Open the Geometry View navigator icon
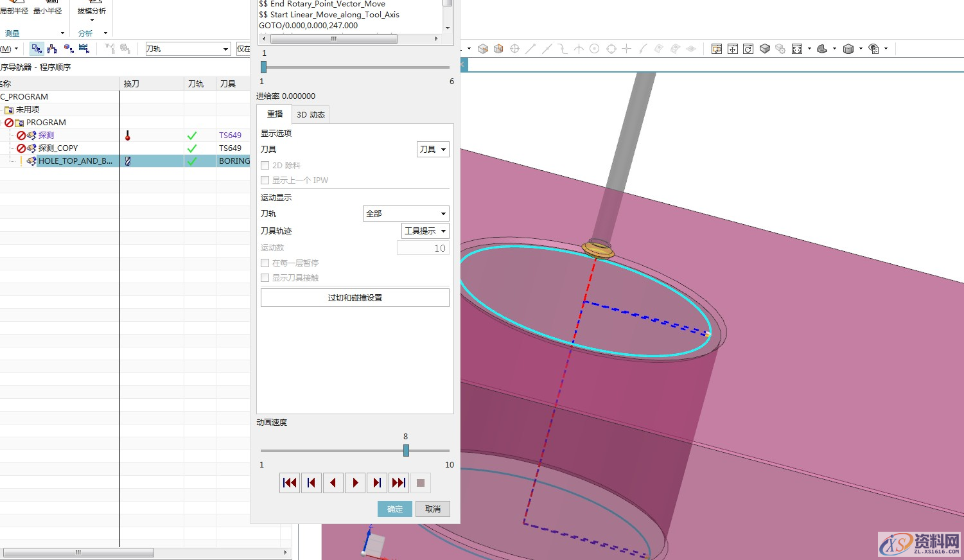 coord(69,49)
